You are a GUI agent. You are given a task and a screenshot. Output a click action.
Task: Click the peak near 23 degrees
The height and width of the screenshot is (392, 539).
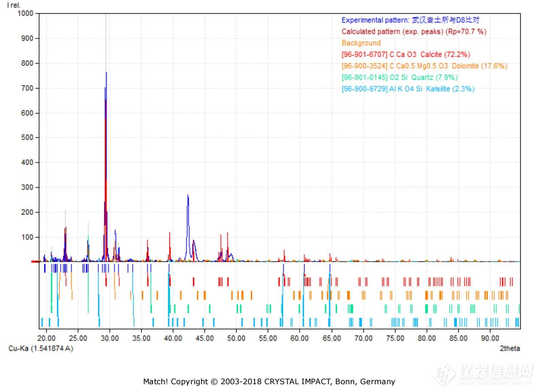pos(65,245)
